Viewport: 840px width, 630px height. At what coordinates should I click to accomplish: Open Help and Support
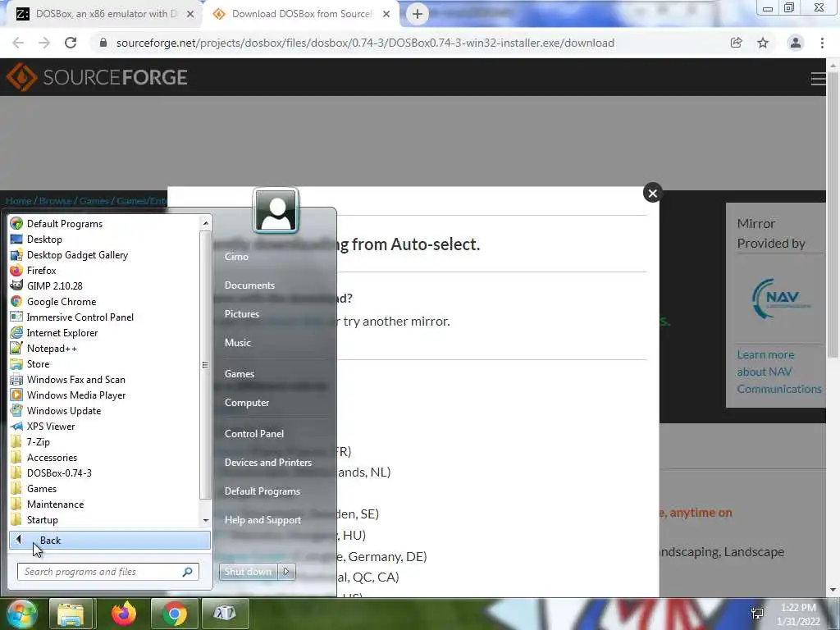(x=262, y=519)
